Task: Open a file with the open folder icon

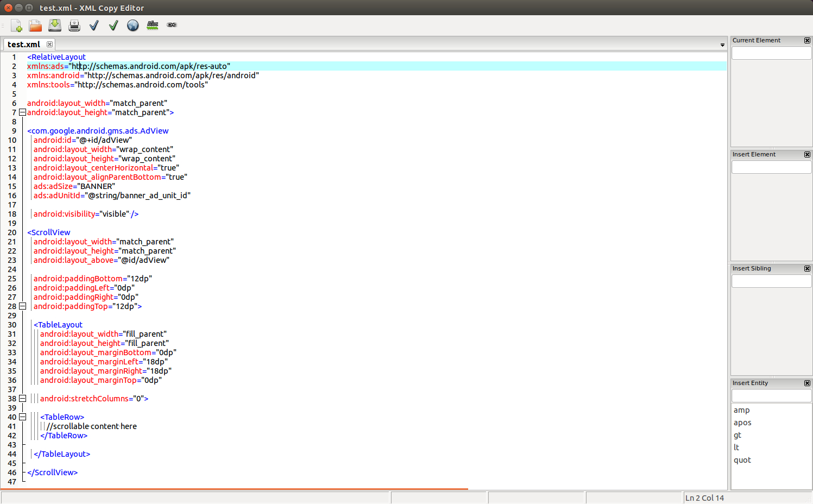Action: (x=35, y=25)
